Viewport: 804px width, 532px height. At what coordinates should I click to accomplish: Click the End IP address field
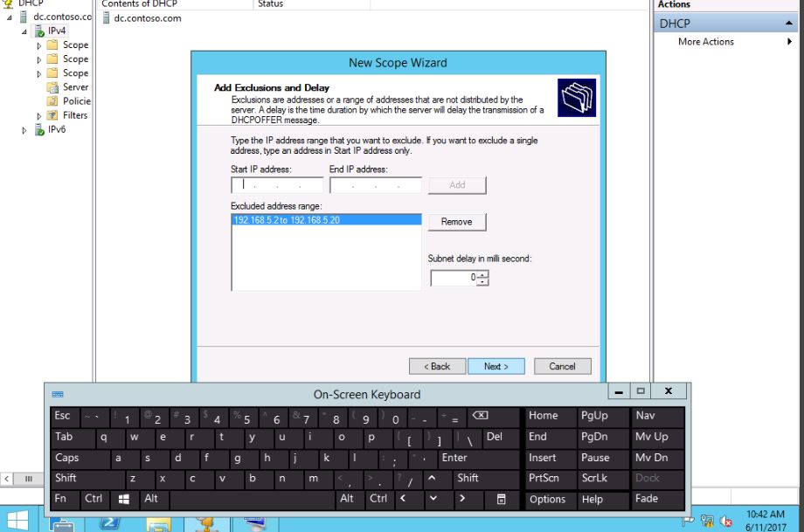pos(375,185)
